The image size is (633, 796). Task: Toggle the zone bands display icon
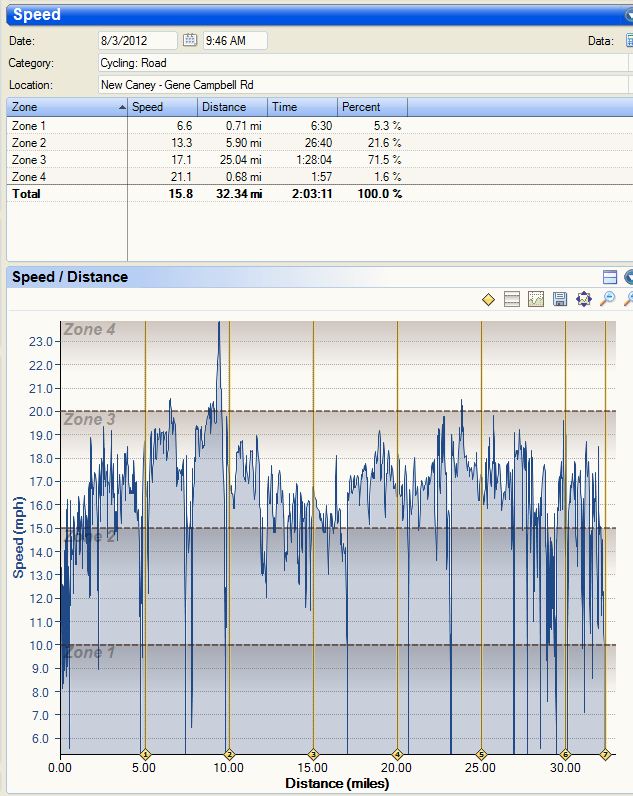[512, 299]
